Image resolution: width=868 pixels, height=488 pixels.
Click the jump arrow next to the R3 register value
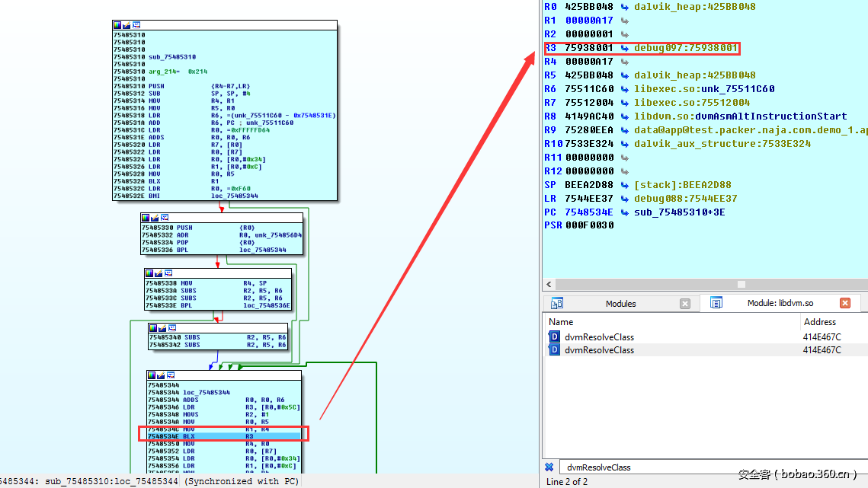point(624,48)
